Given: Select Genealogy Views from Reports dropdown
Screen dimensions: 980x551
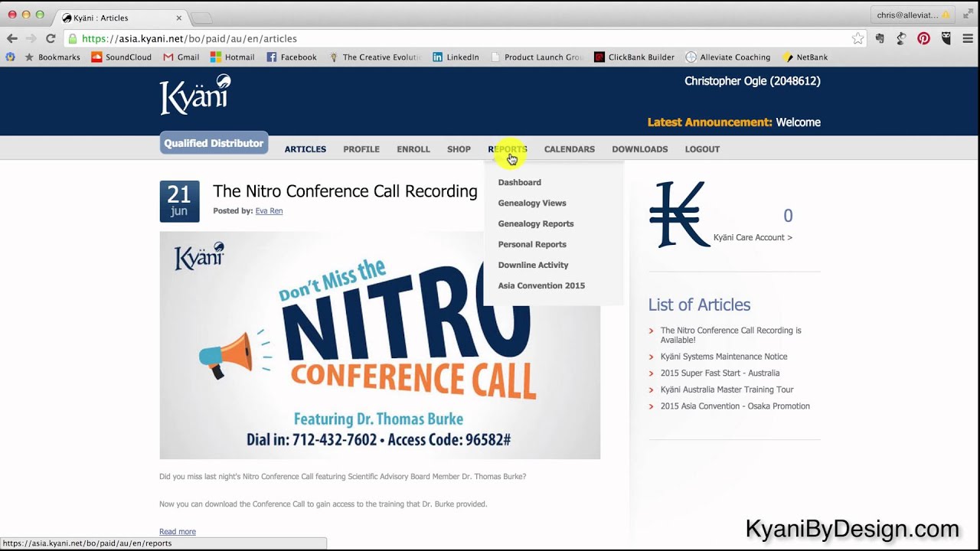Looking at the screenshot, I should (x=532, y=203).
